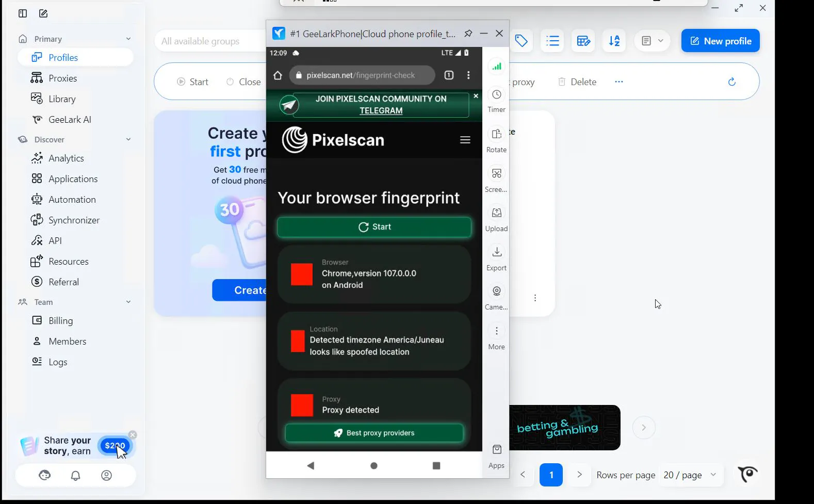
Task: Rotate the cloud phone screen
Action: (x=497, y=140)
